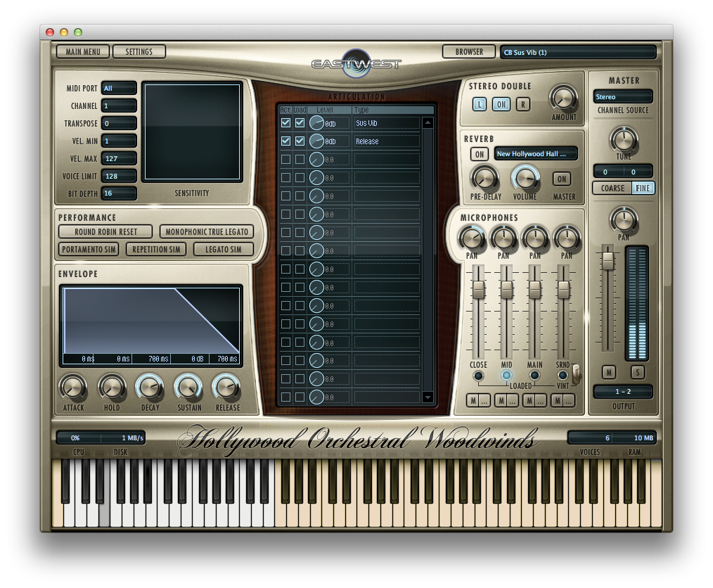Click the Mid microphone loaded indicator
The width and height of the screenshot is (713, 588).
pyautogui.click(x=506, y=376)
